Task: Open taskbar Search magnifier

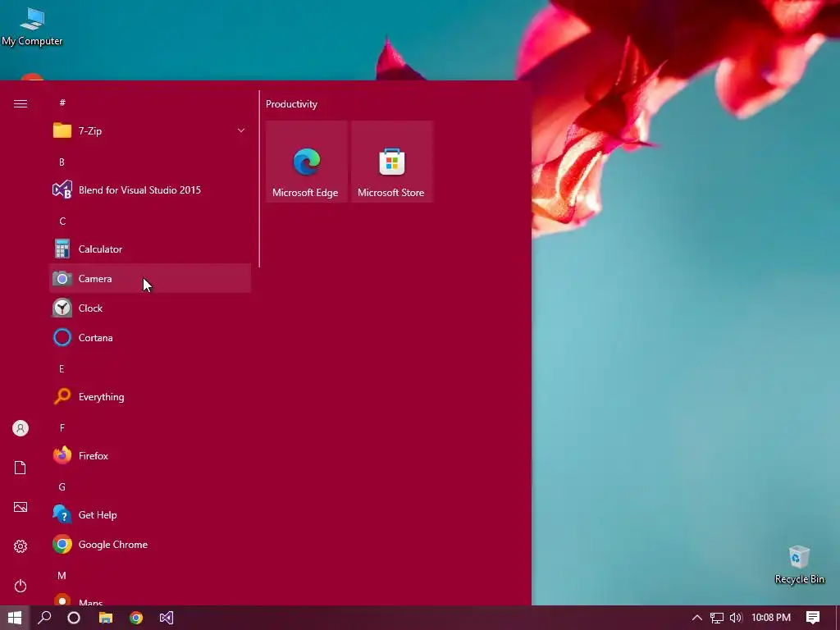Action: tap(44, 618)
